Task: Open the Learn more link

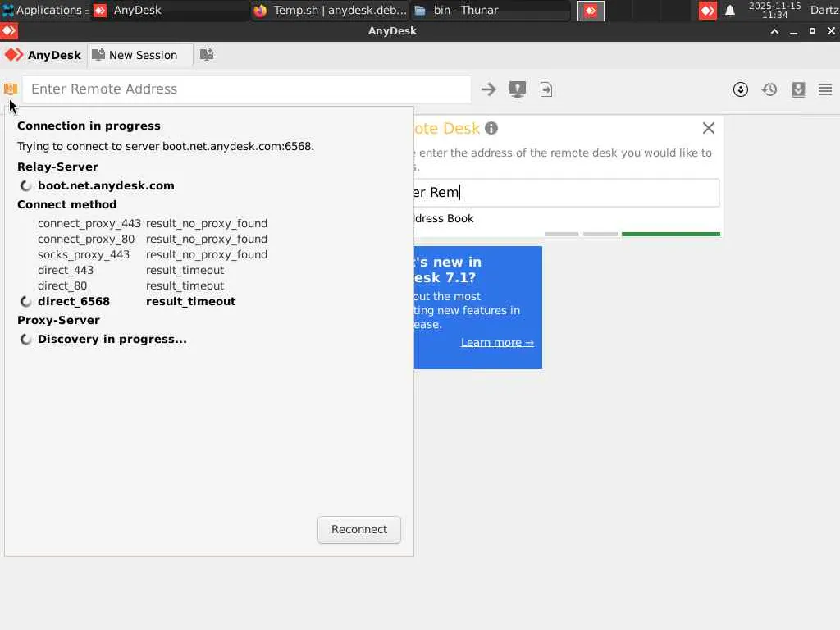Action: click(497, 342)
